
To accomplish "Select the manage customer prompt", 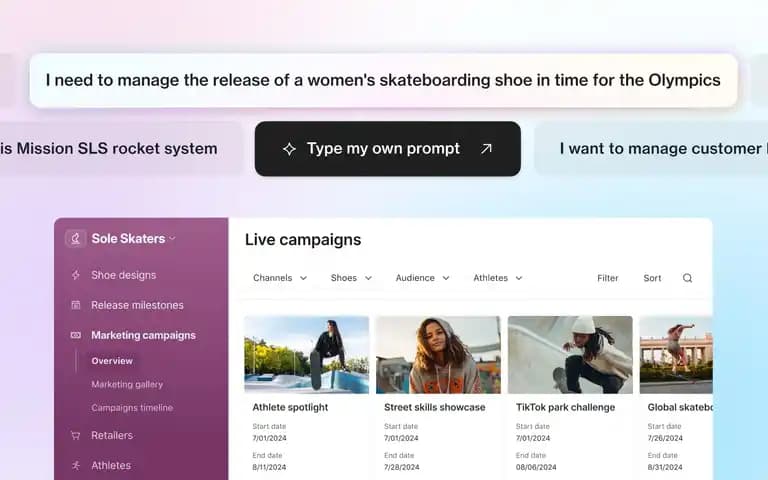I will [651, 148].
